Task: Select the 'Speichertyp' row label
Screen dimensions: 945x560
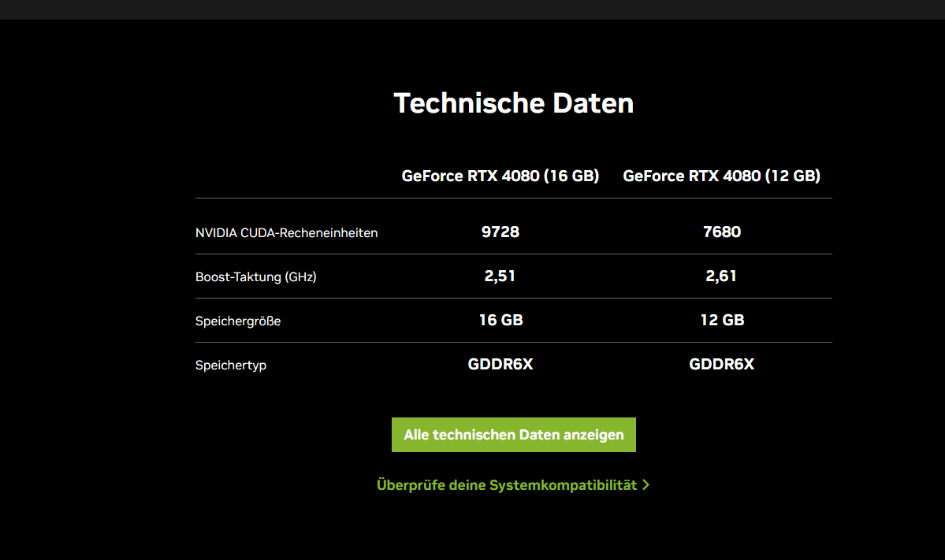Action: 231,365
